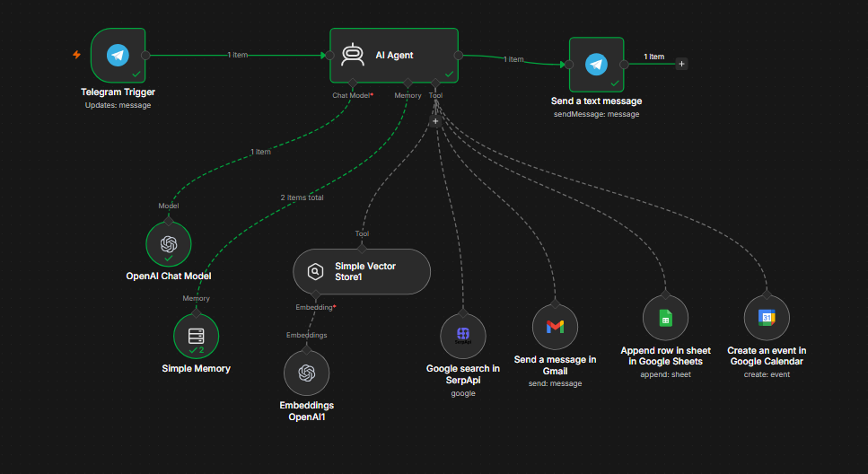Click the 'Send a message in Gmail' label
Image resolution: width=868 pixels, height=474 pixels.
(x=556, y=365)
